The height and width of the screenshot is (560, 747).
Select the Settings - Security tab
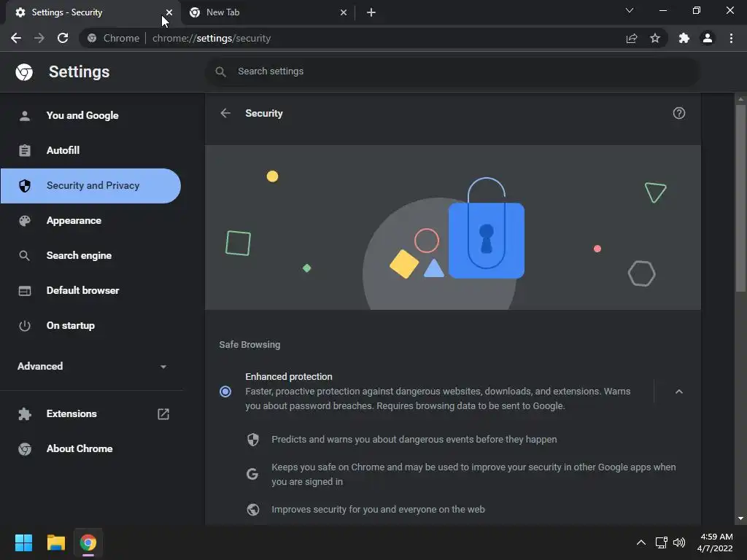[93, 12]
